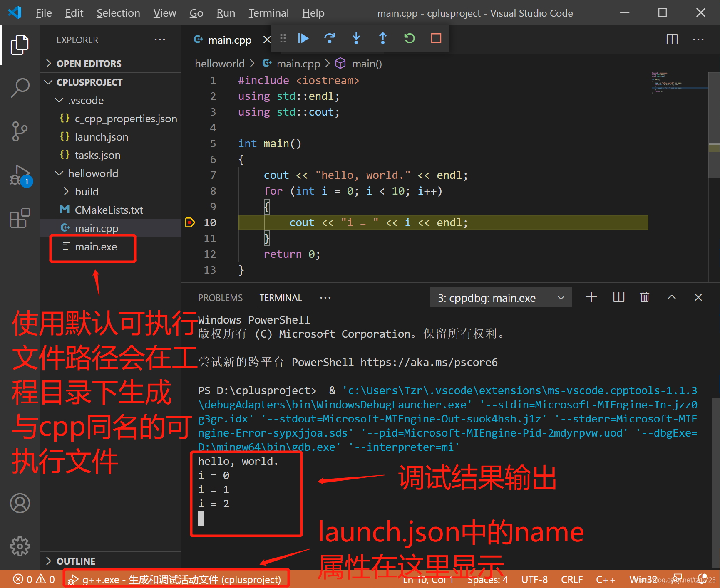Open the Extensions view

[x=20, y=218]
